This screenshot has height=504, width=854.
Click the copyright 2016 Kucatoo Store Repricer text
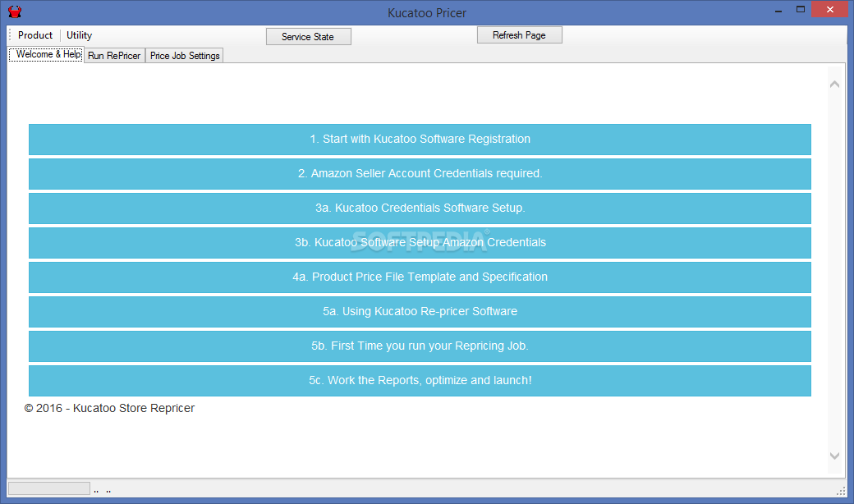pyautogui.click(x=109, y=408)
